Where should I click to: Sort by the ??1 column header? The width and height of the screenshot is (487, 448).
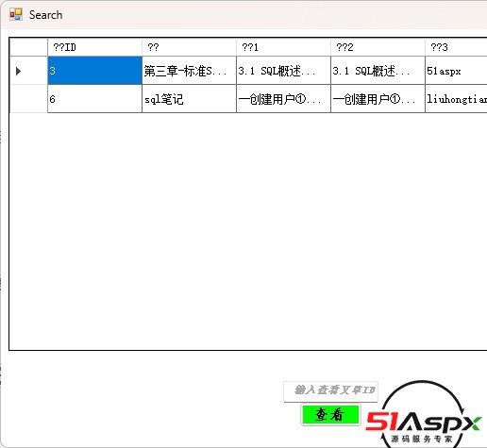[x=283, y=47]
